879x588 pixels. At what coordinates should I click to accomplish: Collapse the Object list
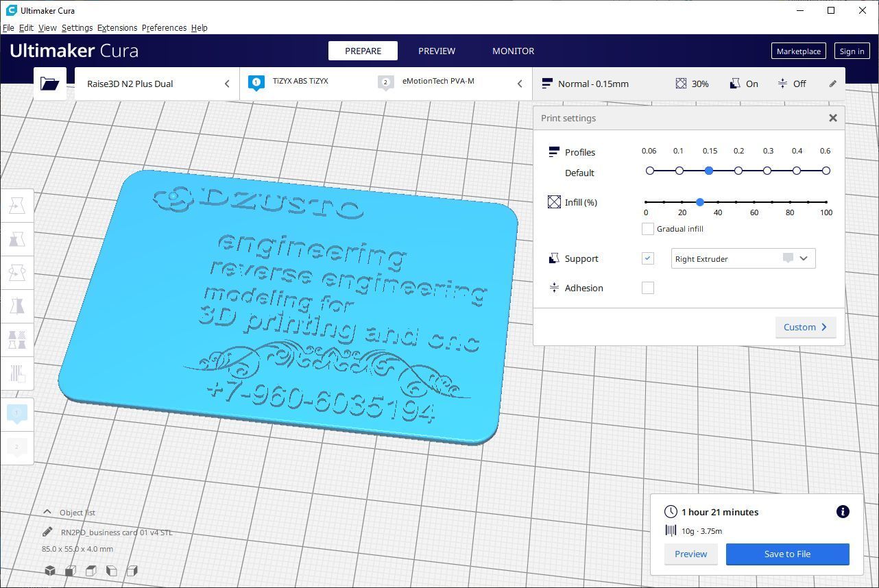(x=47, y=512)
